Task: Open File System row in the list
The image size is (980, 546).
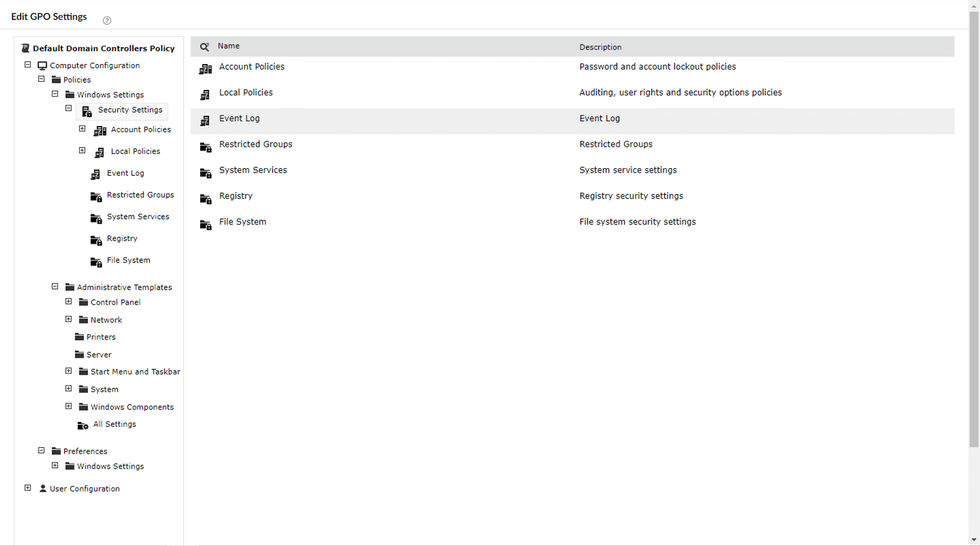Action: 242,222
